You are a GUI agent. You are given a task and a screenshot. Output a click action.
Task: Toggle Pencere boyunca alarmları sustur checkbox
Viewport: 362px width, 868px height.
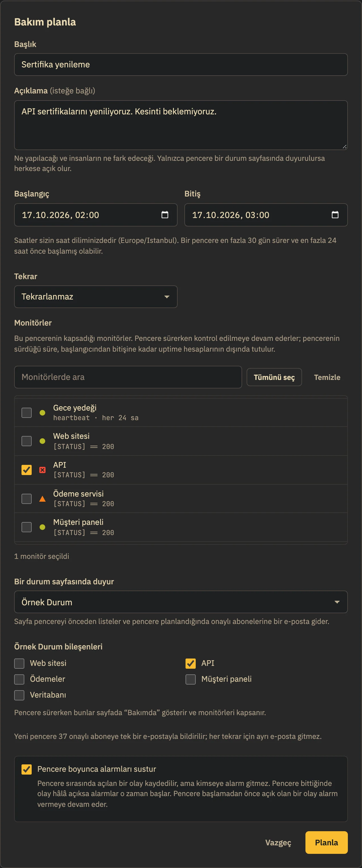pyautogui.click(x=27, y=769)
